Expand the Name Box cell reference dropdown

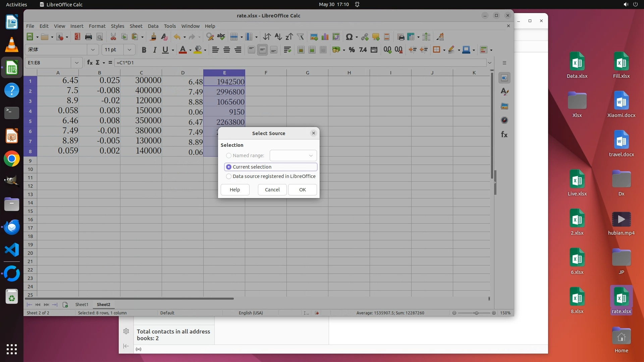tap(77, 62)
